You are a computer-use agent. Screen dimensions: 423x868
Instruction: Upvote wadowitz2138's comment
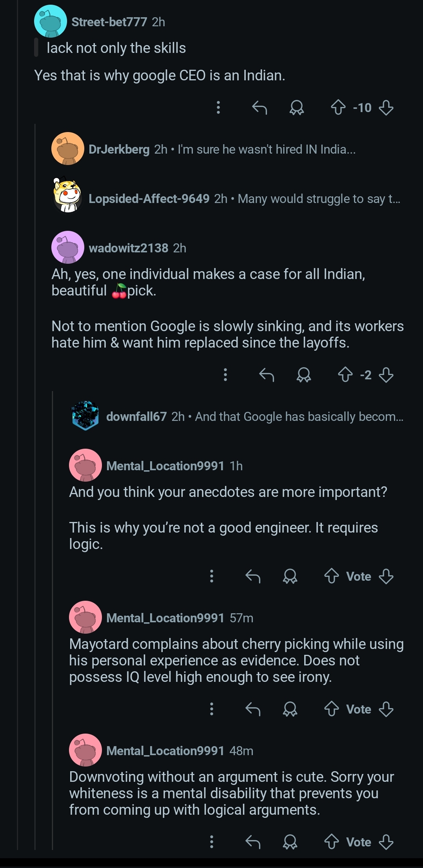345,375
